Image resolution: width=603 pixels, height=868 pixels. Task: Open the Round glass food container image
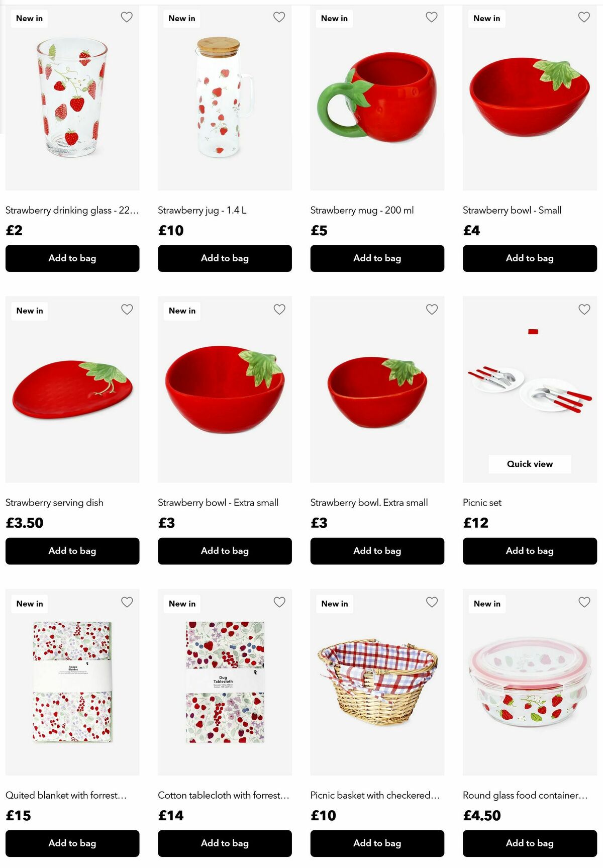530,682
